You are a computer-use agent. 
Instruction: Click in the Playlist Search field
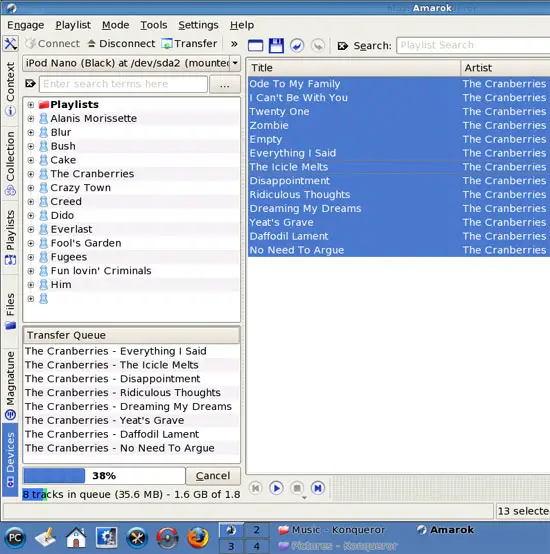click(473, 45)
